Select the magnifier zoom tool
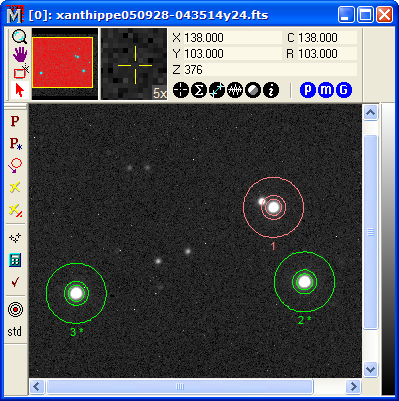 [x=20, y=36]
